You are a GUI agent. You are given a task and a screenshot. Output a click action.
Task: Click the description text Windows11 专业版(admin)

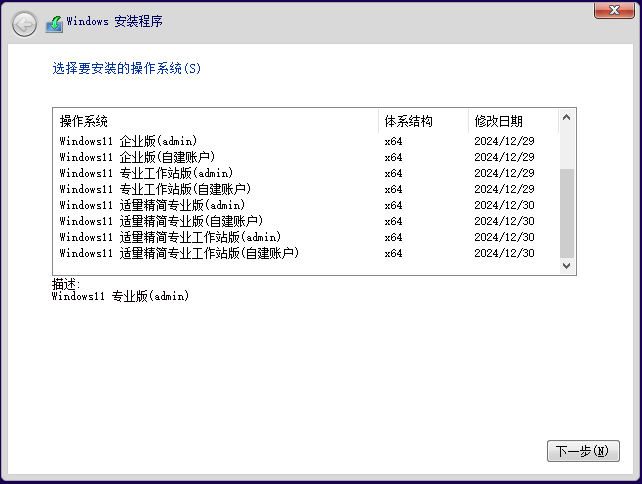click(120, 296)
